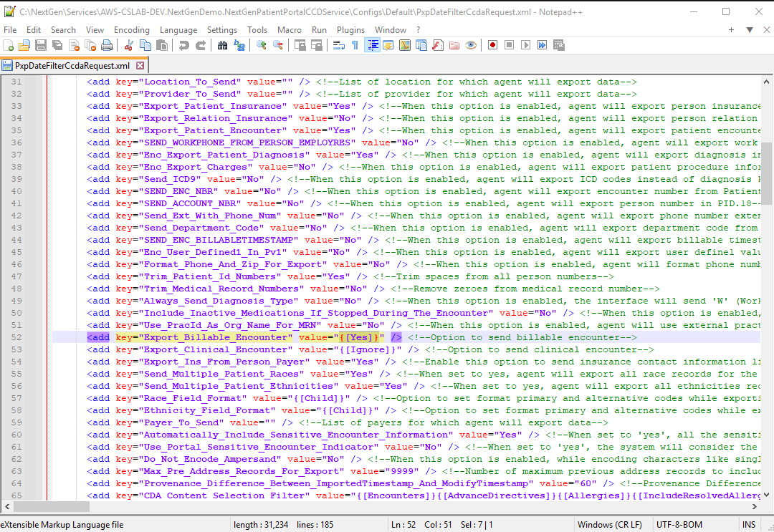This screenshot has width=774, height=532.
Task: Click the Print toolbar icon
Action: (x=107, y=45)
